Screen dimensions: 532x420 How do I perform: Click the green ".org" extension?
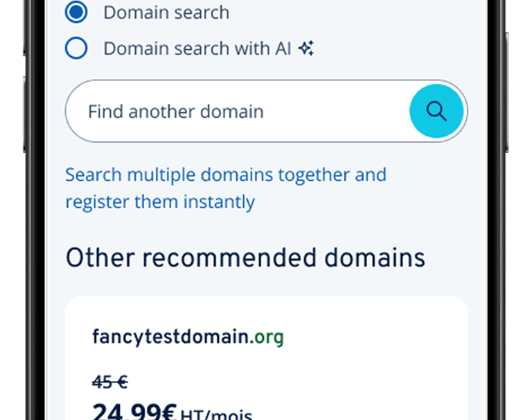click(x=267, y=338)
